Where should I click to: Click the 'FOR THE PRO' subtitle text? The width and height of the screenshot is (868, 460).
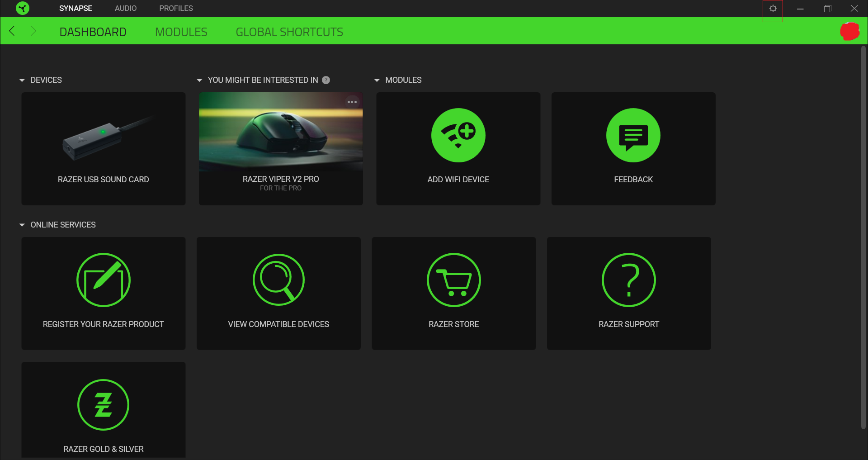(x=281, y=188)
